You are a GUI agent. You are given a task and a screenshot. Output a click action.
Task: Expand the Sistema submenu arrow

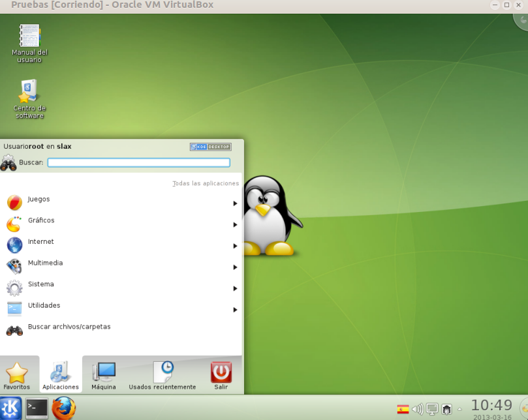tap(235, 288)
